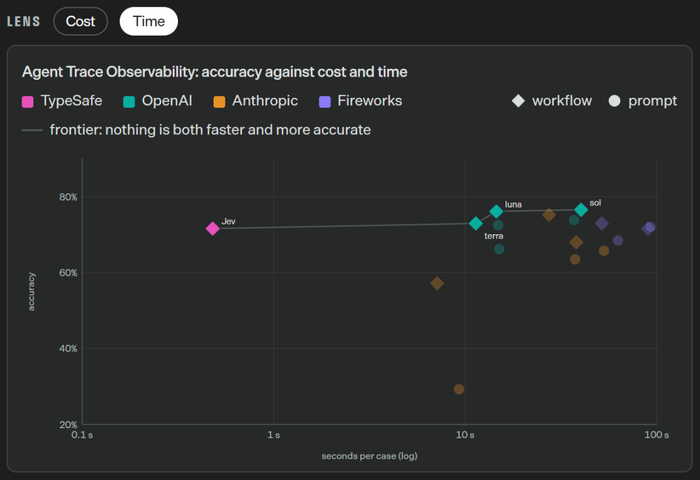The image size is (700, 480).
Task: Select the luna teal diamond marker
Action: click(496, 211)
